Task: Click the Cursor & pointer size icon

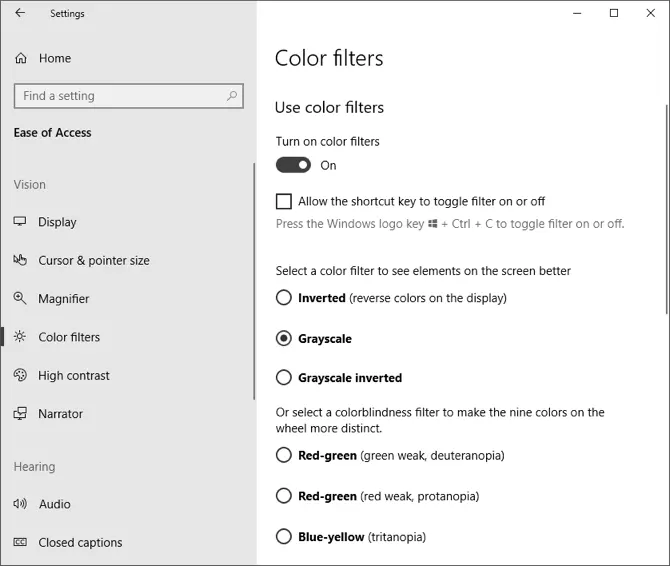Action: (20, 260)
